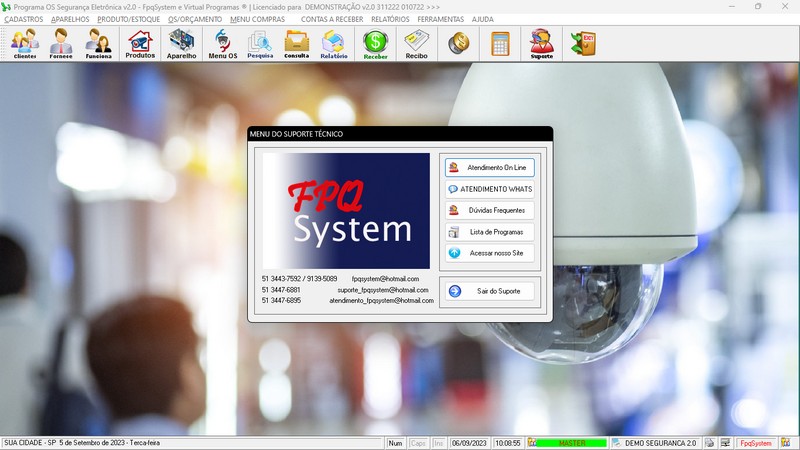Click the Num indicator in status bar

395,443
